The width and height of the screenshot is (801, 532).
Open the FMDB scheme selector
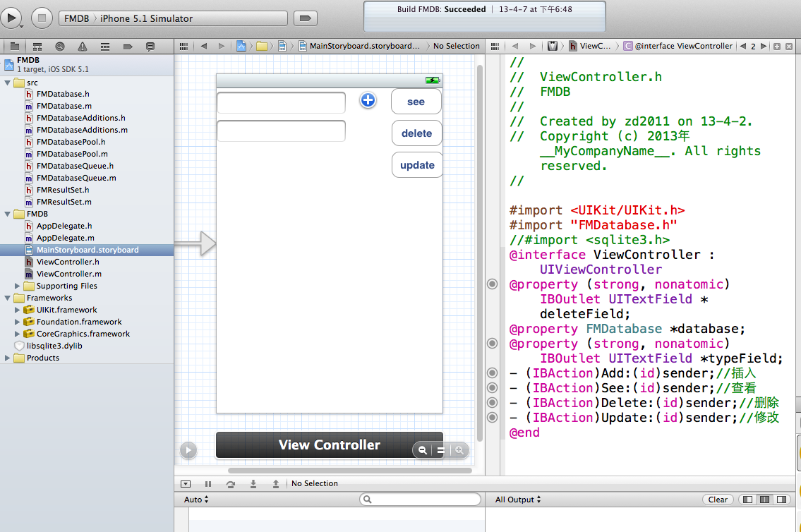click(77, 18)
